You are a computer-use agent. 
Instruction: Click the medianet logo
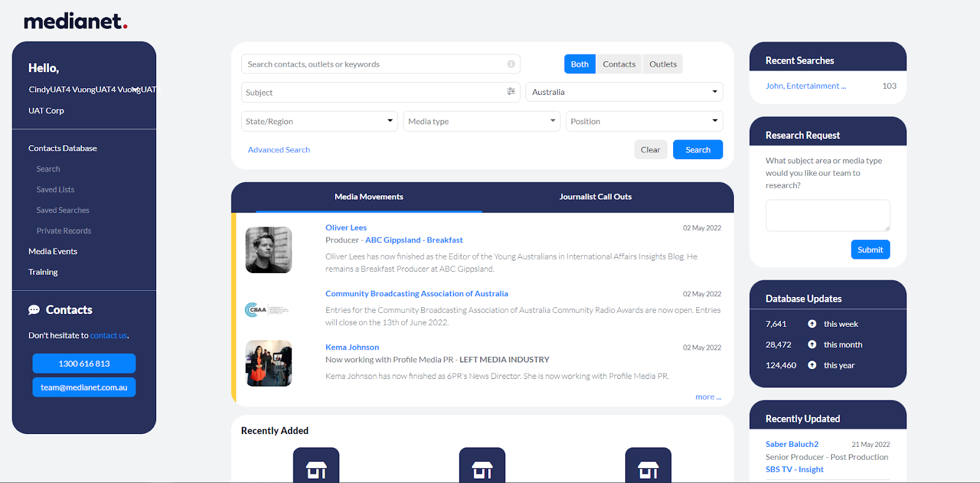75,21
